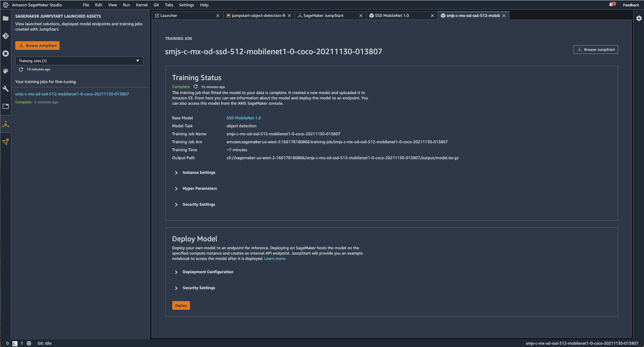
Task: Open the File menu
Action: pos(86,5)
